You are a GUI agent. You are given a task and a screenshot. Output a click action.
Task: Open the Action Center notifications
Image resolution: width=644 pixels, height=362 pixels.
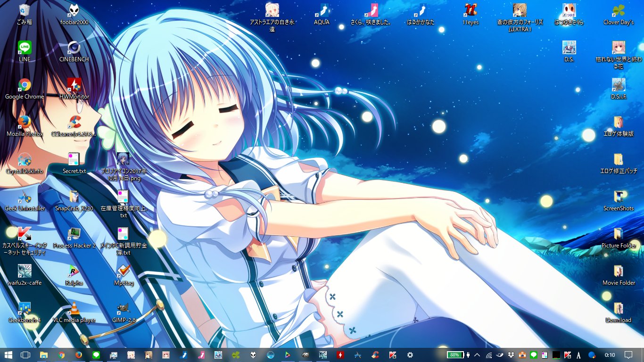click(x=628, y=354)
